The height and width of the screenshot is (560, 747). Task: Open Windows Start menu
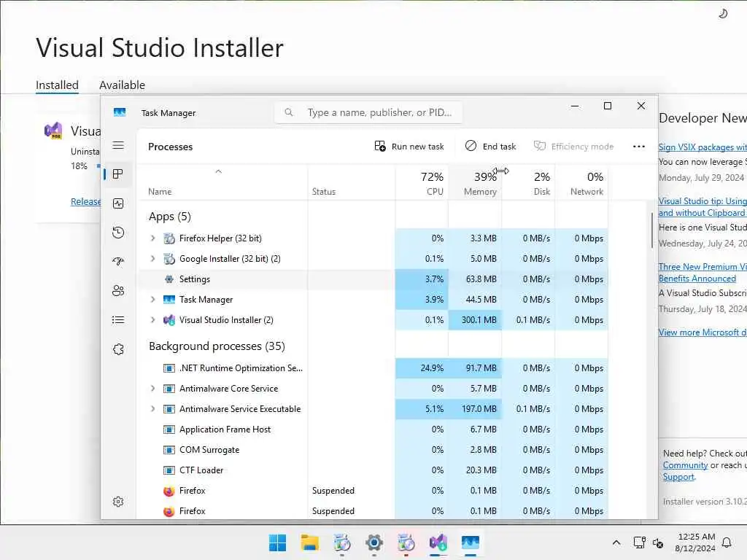click(277, 542)
